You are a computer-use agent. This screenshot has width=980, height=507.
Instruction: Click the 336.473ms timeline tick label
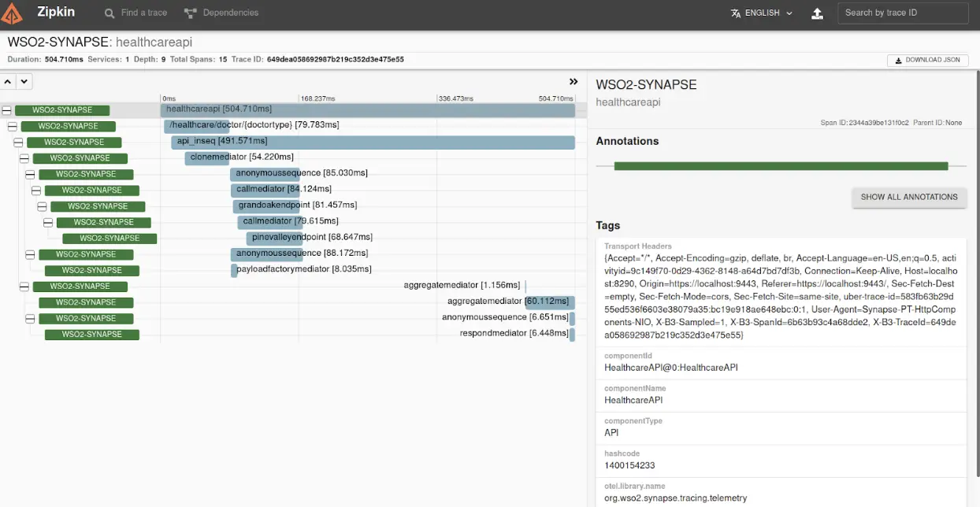click(456, 99)
